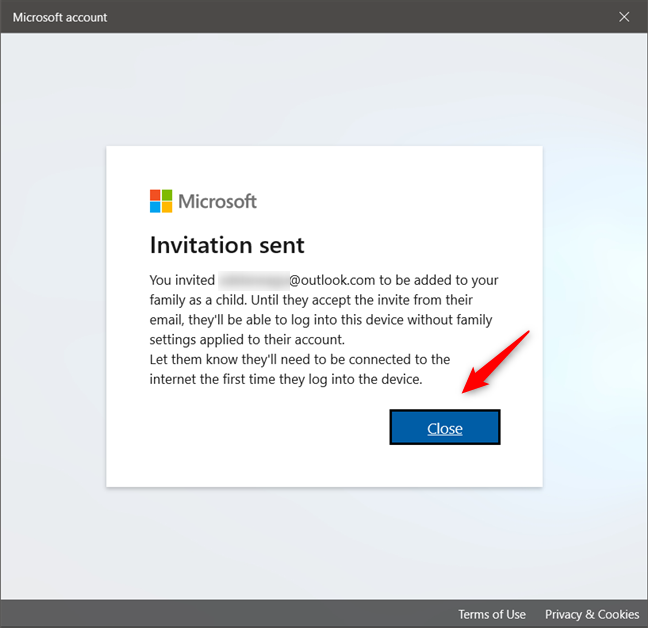The width and height of the screenshot is (648, 628).
Task: Click the "Microsoft account" window title text
Action: 60,17
